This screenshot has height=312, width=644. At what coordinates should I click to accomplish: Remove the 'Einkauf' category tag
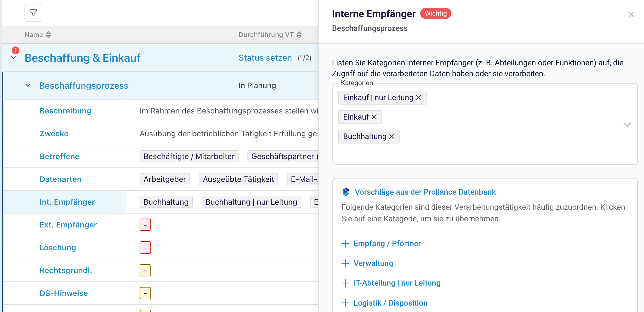[374, 117]
